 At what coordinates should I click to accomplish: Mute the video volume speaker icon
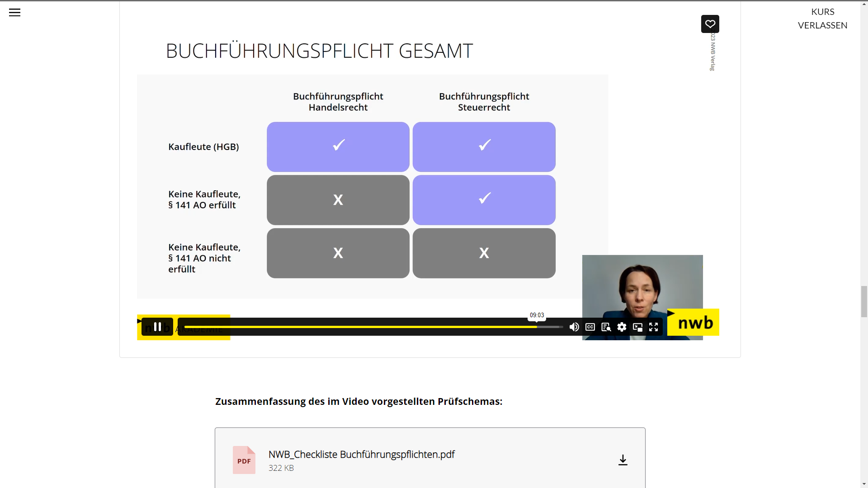(574, 327)
